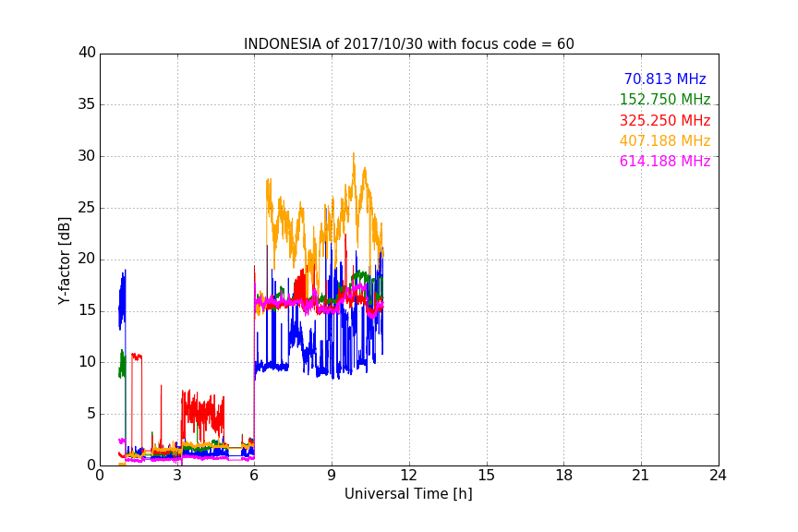The height and width of the screenshot is (532, 798).
Task: Select the 407.188 MHz legend label
Action: point(665,141)
